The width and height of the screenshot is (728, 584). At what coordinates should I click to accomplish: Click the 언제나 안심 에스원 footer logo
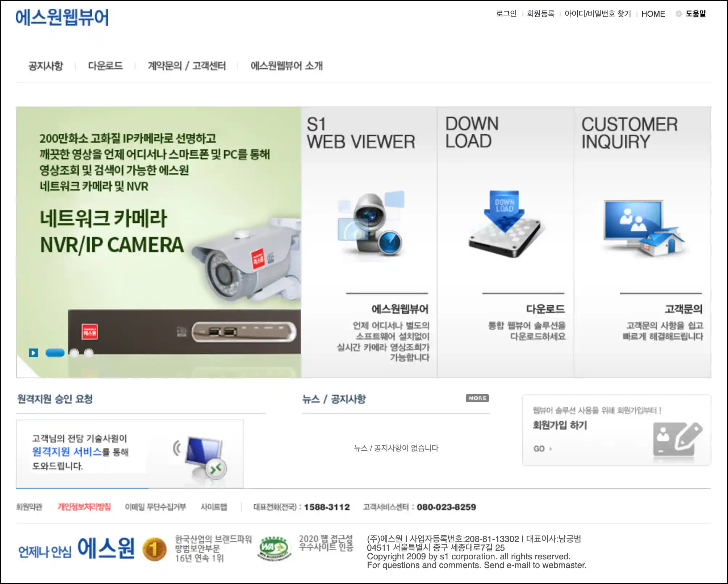click(76, 548)
